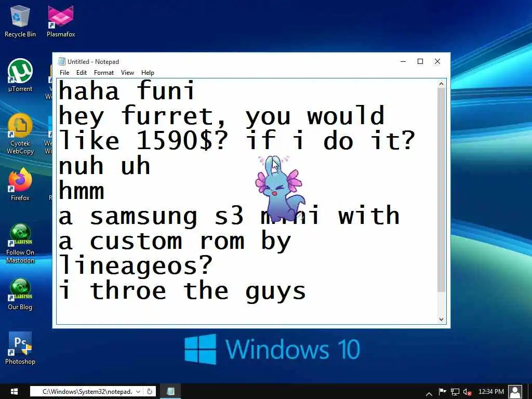Screen dimensions: 532x399
Task: Launch Cyotek WebCopy from the desktop
Action: [x=20, y=134]
